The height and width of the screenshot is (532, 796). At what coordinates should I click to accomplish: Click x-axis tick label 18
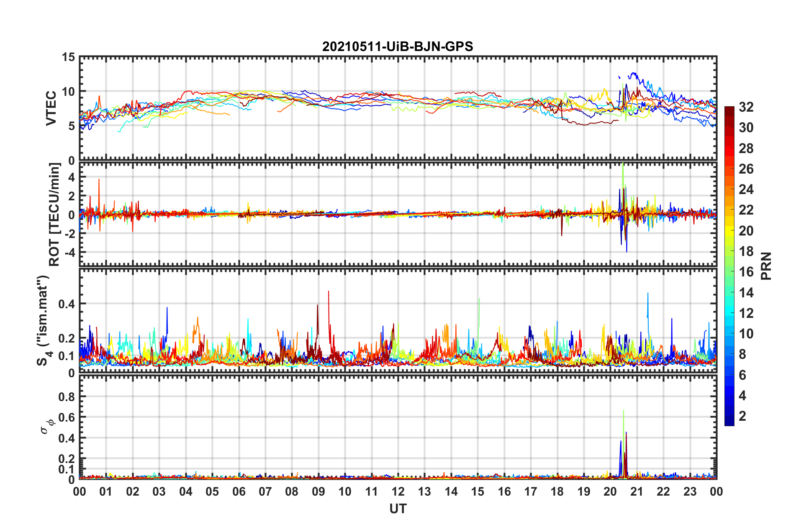click(557, 491)
